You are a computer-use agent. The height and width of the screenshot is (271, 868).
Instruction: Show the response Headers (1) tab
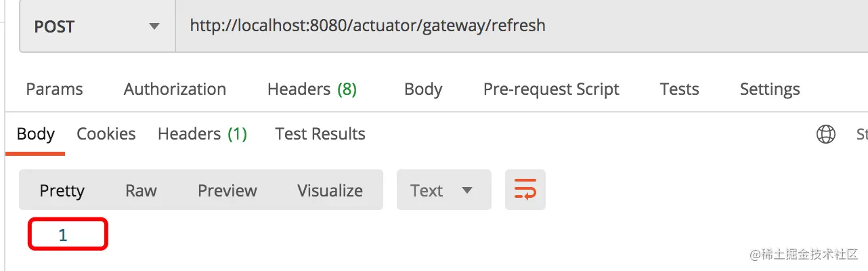click(x=202, y=134)
